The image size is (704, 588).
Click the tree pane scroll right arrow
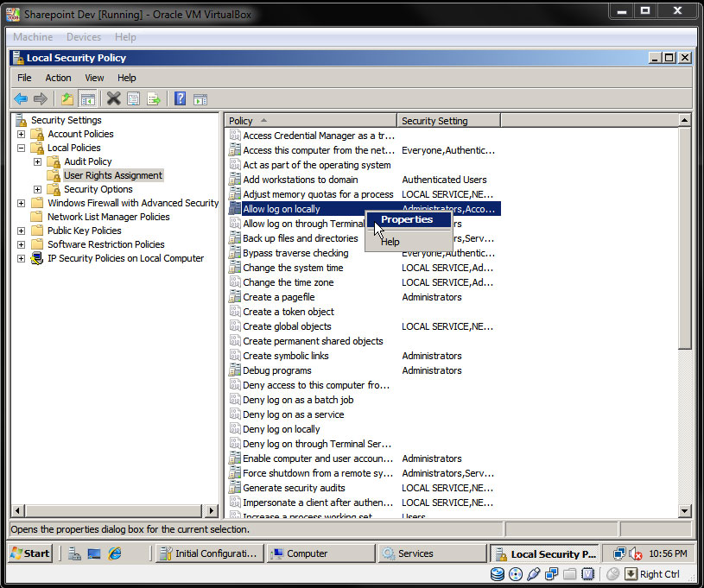(x=212, y=511)
